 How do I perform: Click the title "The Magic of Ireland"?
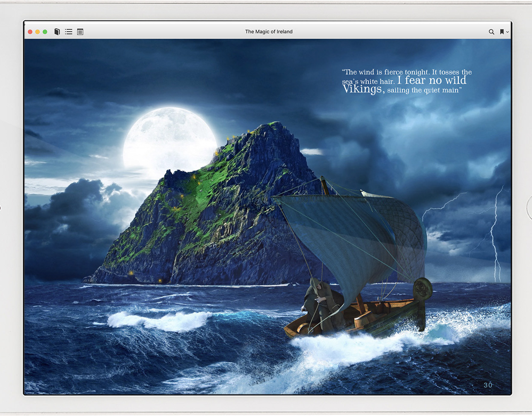pos(269,32)
